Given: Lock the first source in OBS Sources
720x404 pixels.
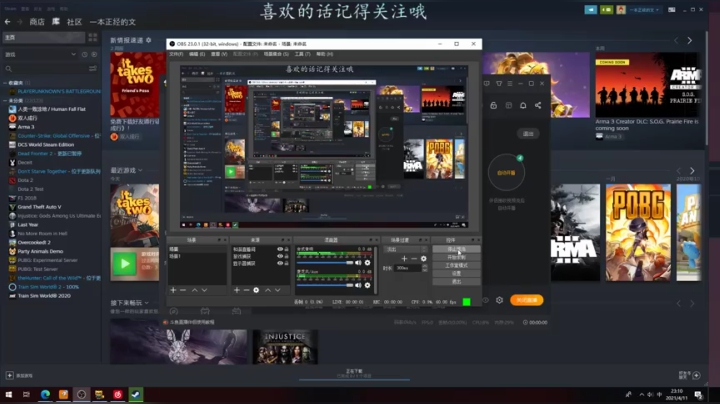Looking at the screenshot, I should (x=287, y=249).
